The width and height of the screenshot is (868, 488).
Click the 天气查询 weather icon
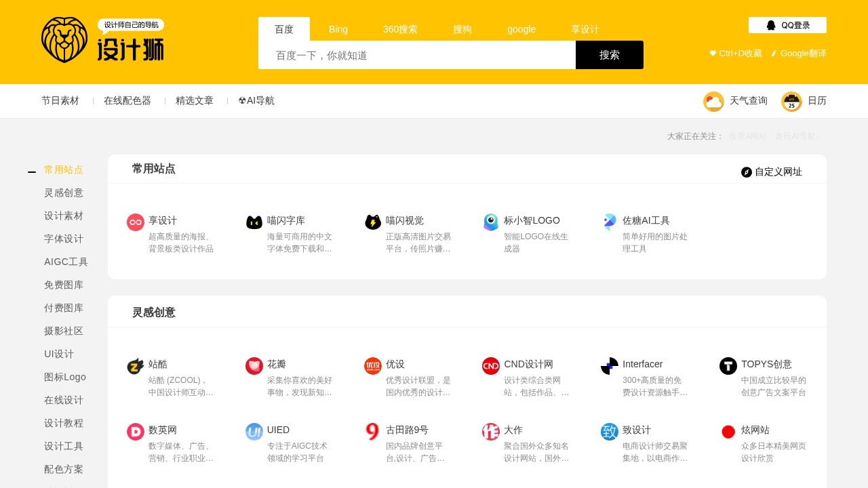coord(713,101)
